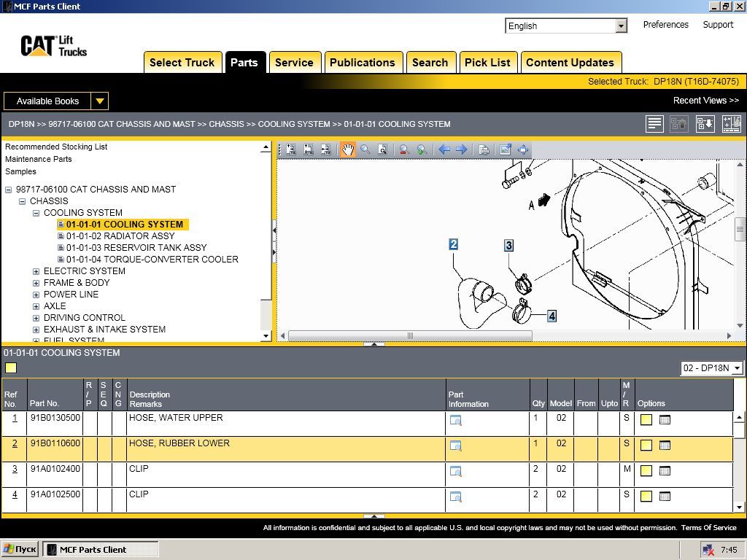The image size is (747, 560).
Task: Open options table icon for 91A0102400
Action: pyautogui.click(x=665, y=470)
